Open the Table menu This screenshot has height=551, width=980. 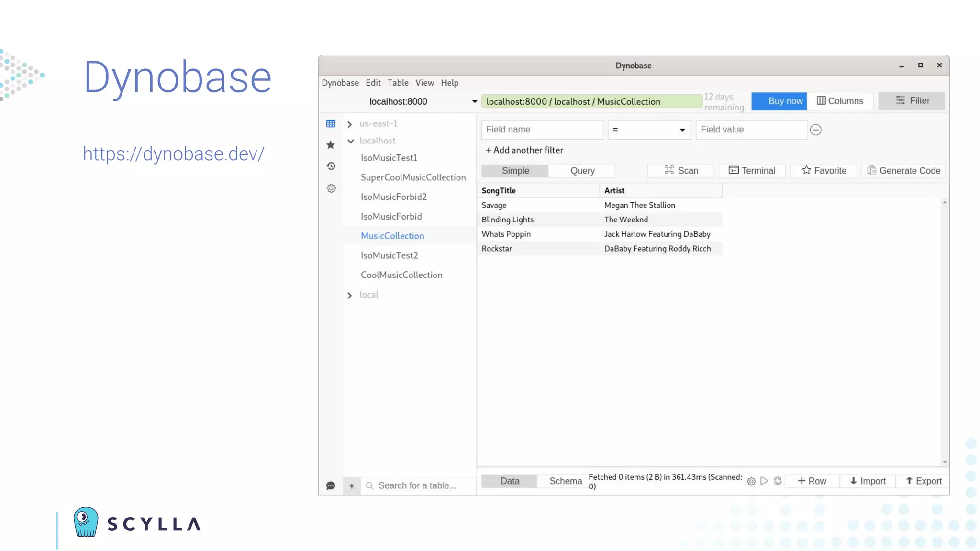[398, 83]
